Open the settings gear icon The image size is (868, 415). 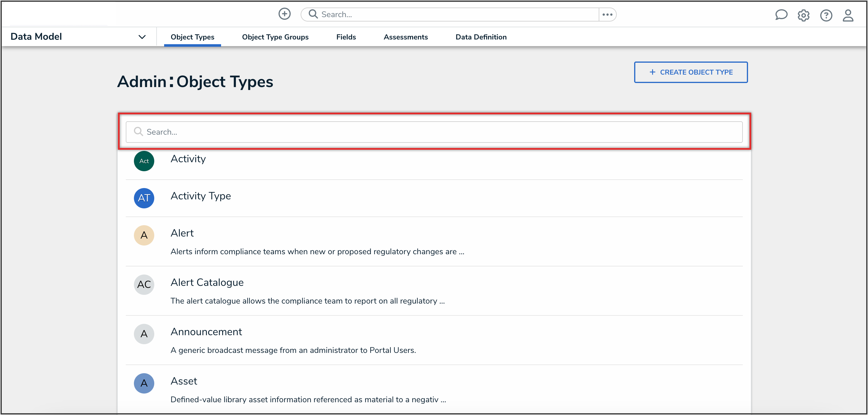coord(803,15)
